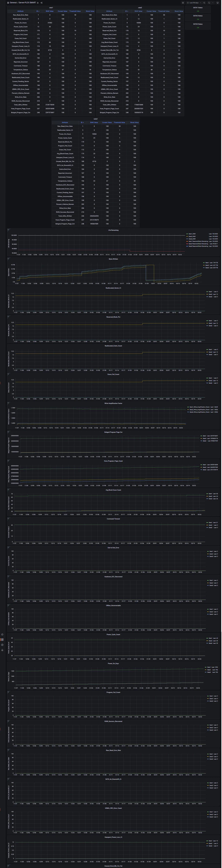Toggle Sata2 series in Power_Cycle_Count legend

(x=211, y=641)
